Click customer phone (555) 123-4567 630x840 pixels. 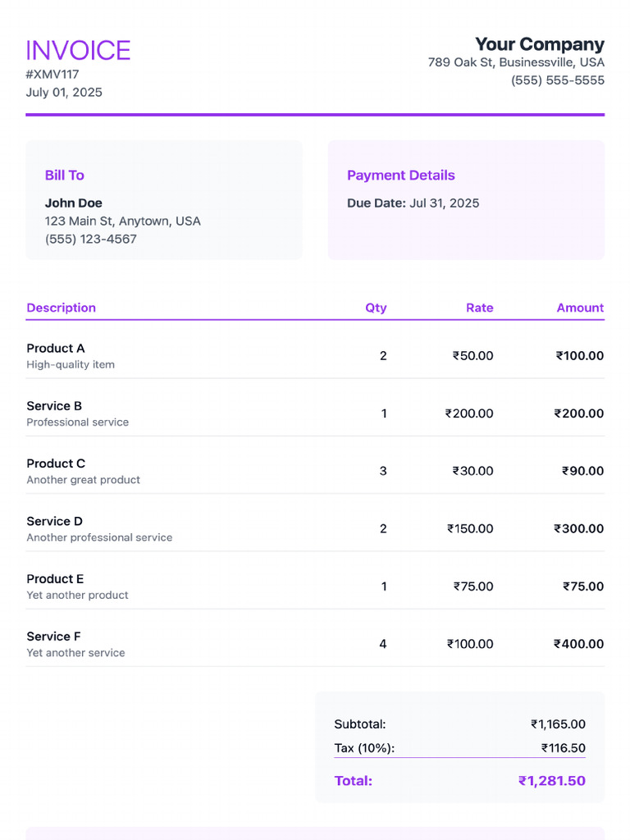90,240
